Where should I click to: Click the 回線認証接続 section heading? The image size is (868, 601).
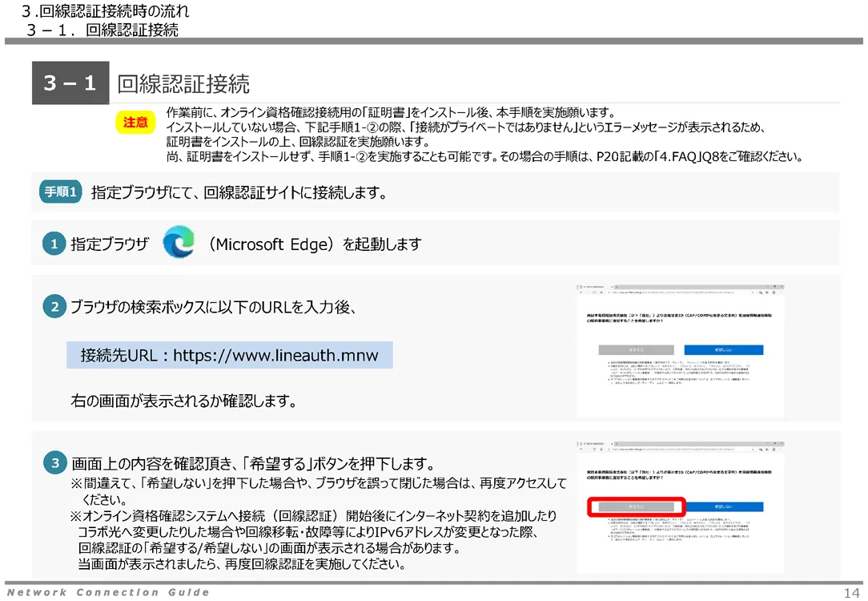click(x=183, y=83)
